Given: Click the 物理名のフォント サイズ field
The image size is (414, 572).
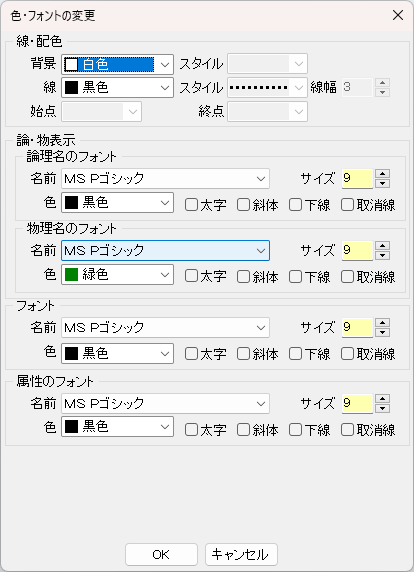Looking at the screenshot, I should (x=357, y=251).
